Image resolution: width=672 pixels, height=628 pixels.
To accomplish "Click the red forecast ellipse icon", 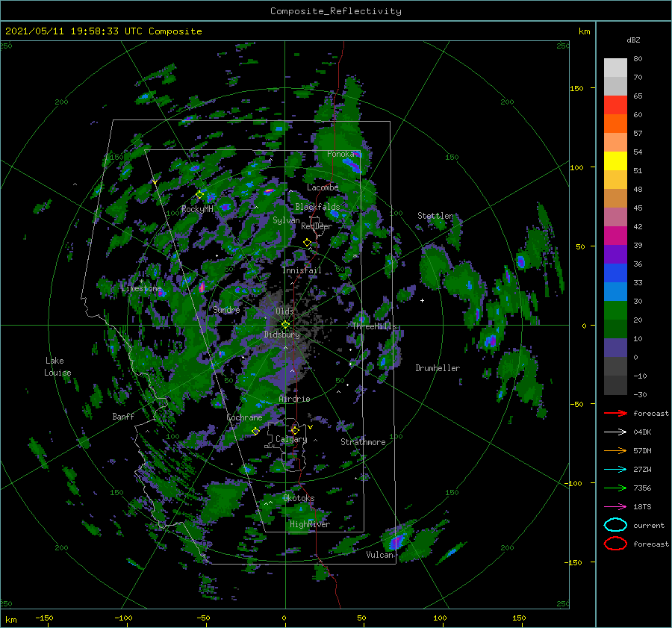I will click(615, 544).
